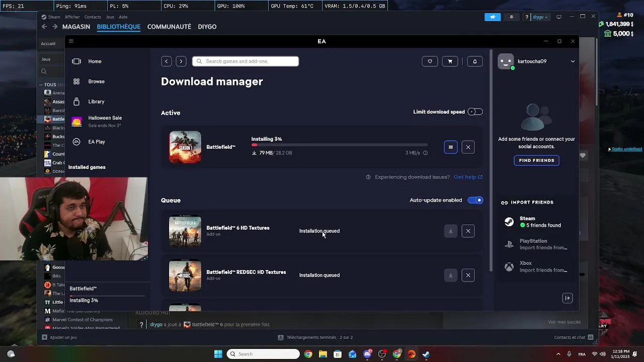Navigate forward in the EA app

tap(181, 61)
